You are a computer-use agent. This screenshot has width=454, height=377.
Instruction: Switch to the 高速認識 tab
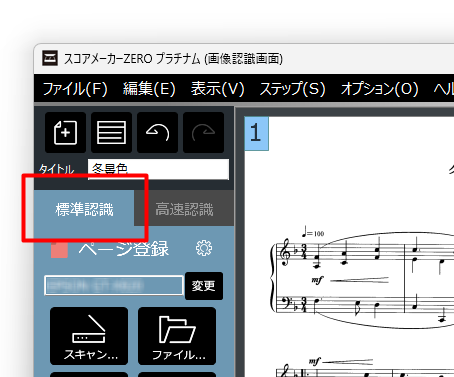point(184,209)
